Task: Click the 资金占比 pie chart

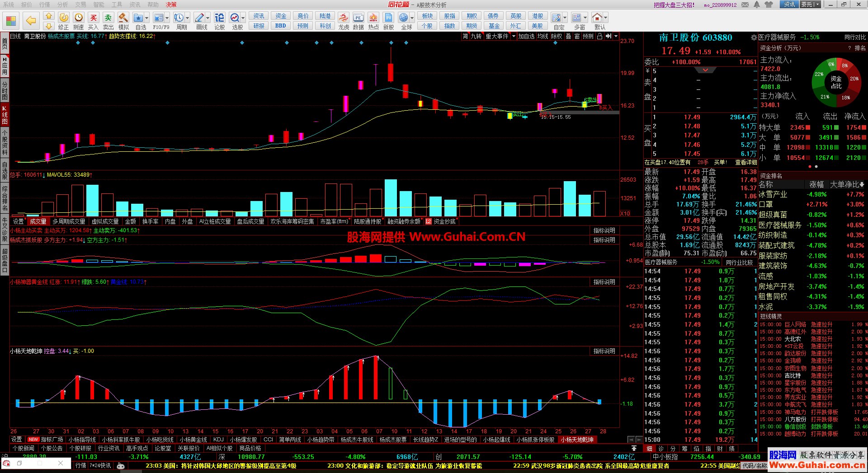Action: point(837,81)
